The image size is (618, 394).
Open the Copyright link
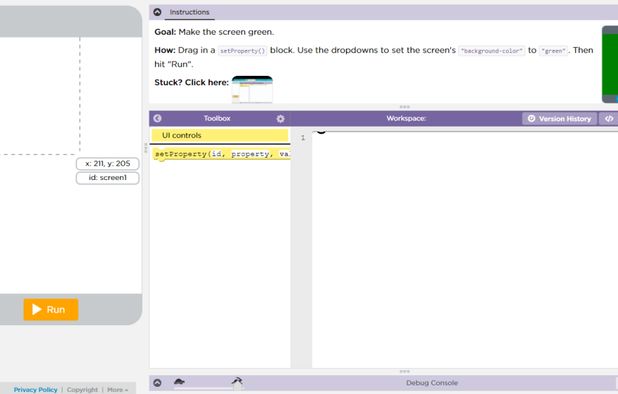[82, 390]
